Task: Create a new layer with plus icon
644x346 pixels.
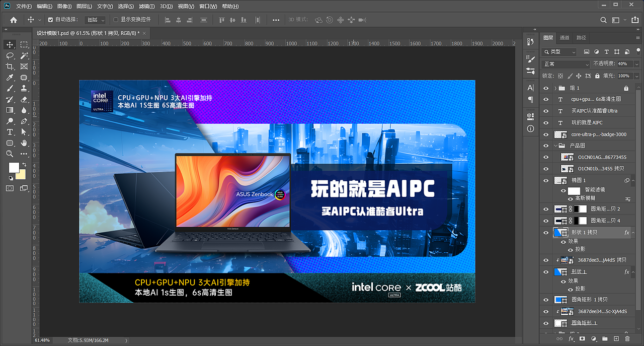Action: tap(616, 339)
